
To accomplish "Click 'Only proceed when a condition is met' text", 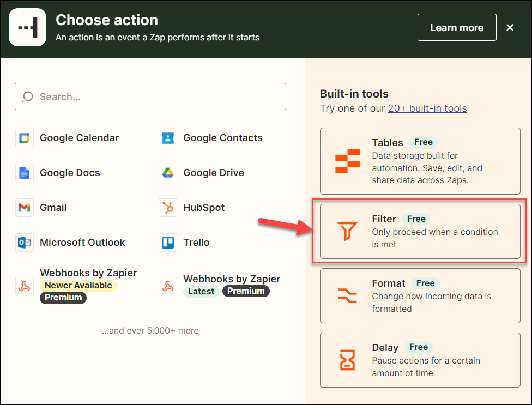I will (435, 238).
